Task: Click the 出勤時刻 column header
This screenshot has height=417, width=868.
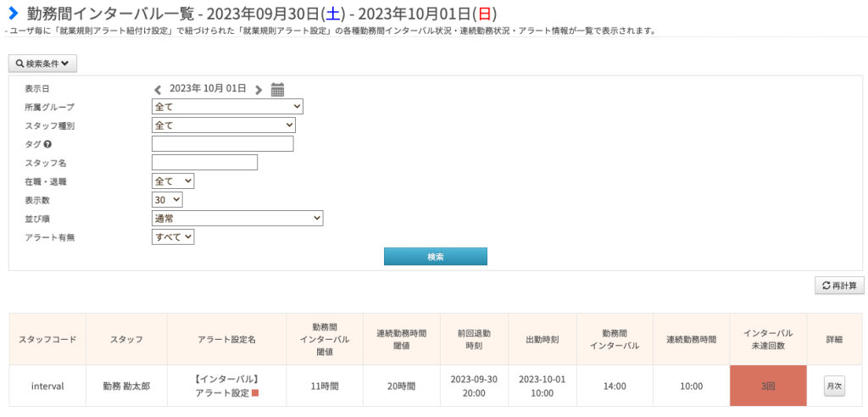Action: [542, 340]
